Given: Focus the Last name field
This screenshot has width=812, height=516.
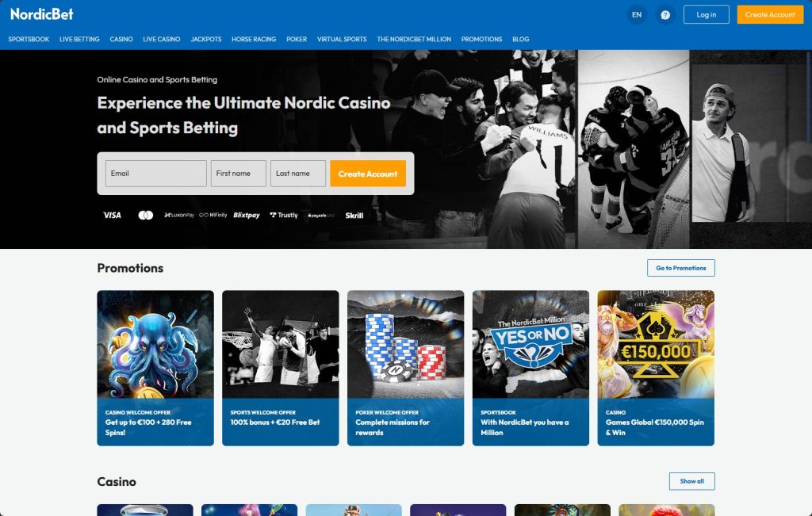Looking at the screenshot, I should click(298, 174).
